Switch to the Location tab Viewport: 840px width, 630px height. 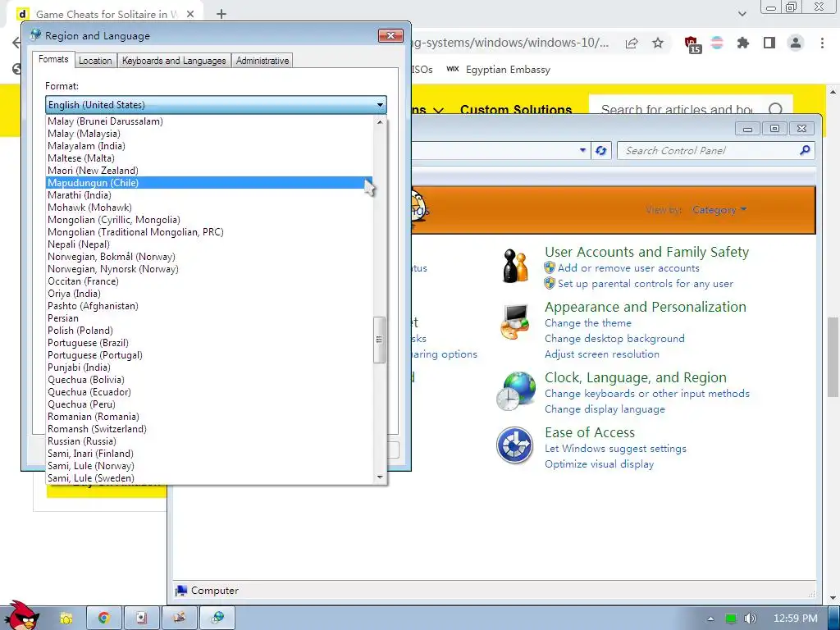[x=95, y=61]
